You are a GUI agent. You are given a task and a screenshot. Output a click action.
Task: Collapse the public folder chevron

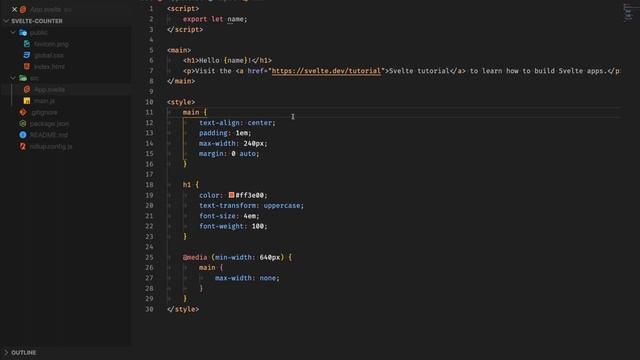point(13,32)
